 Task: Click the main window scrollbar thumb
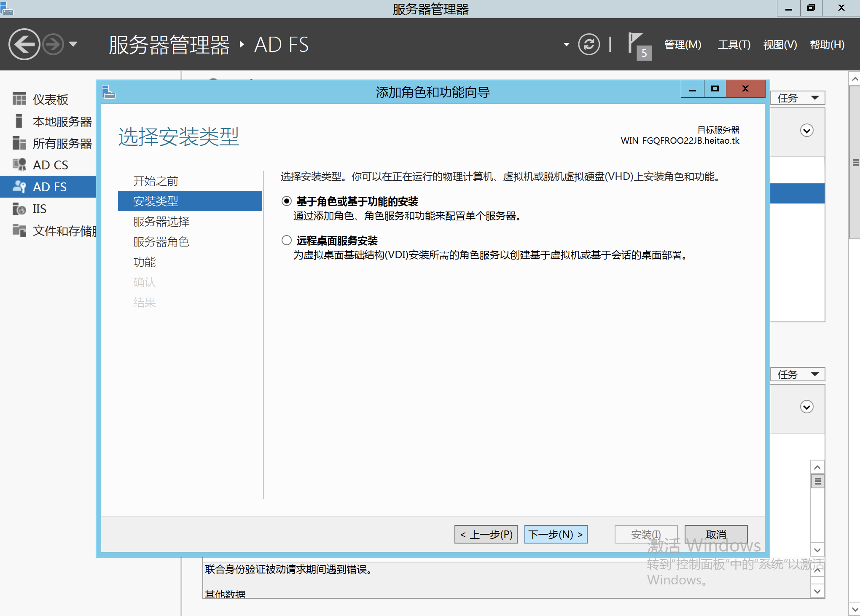pyautogui.click(x=855, y=163)
